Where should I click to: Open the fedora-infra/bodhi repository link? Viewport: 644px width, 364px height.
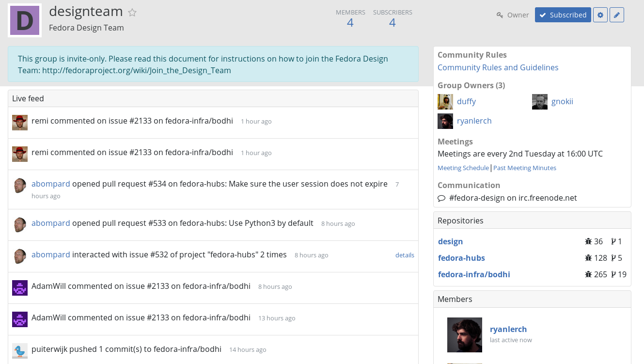pos(474,274)
